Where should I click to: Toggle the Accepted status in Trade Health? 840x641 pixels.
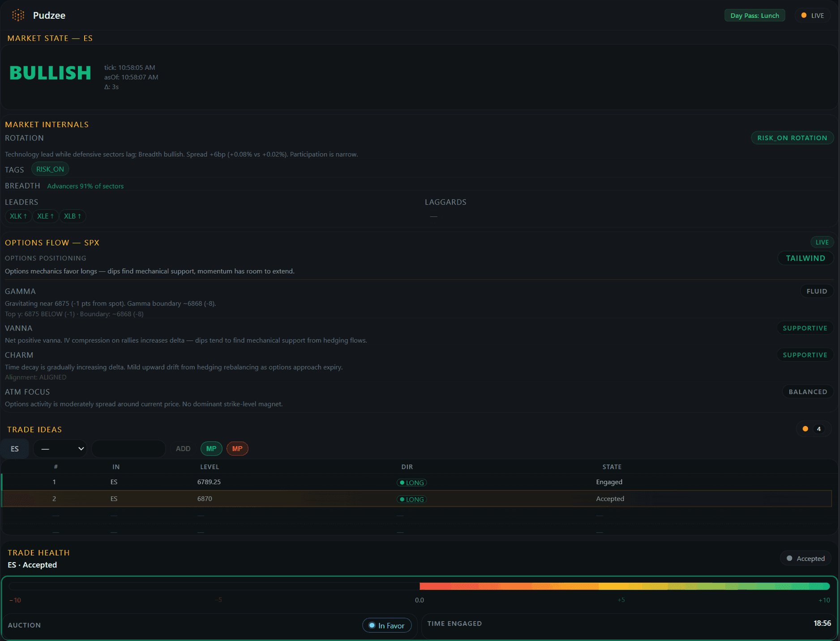point(805,558)
